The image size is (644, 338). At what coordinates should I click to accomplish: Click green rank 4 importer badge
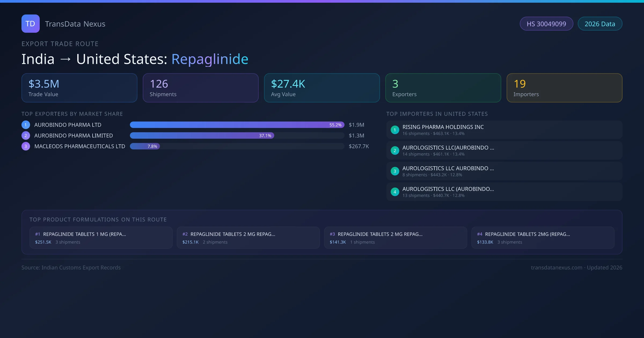point(395,192)
